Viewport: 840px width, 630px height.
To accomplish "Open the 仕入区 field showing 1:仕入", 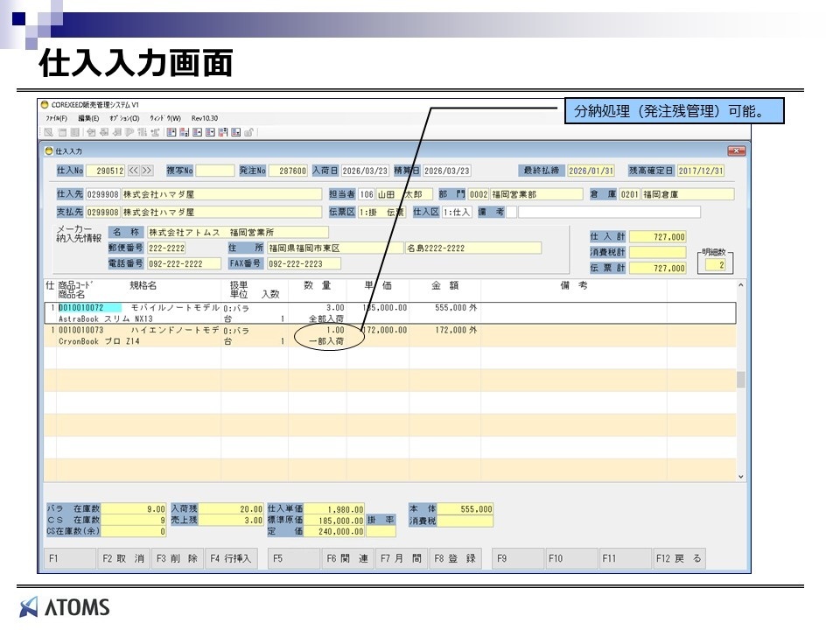I will [457, 212].
